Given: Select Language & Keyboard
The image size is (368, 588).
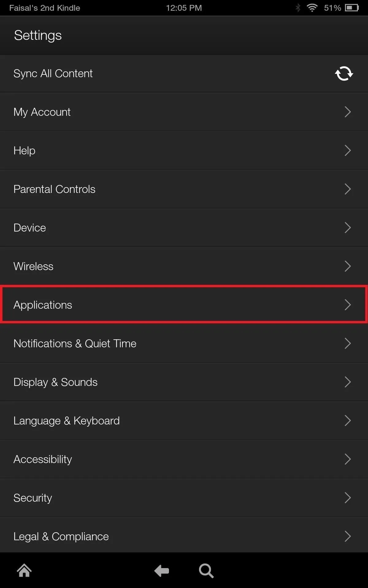Looking at the screenshot, I should (x=184, y=421).
